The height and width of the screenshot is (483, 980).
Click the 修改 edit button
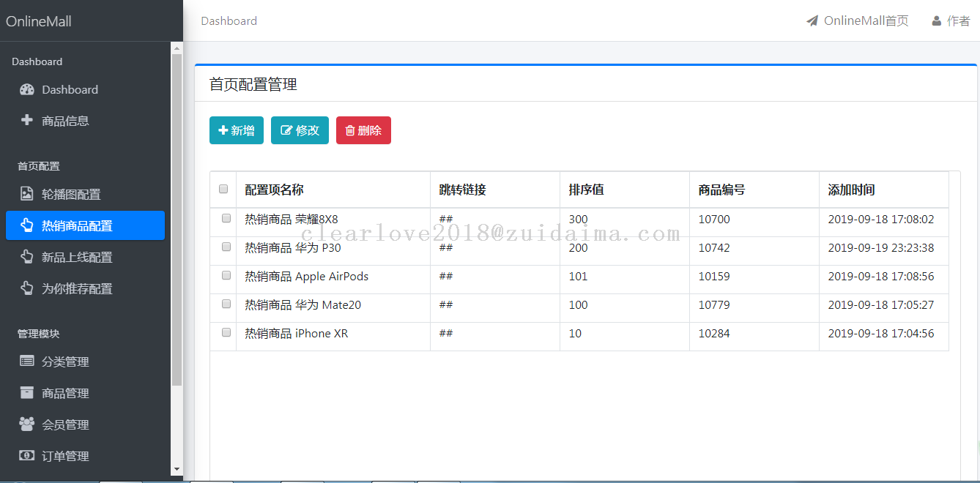(300, 130)
